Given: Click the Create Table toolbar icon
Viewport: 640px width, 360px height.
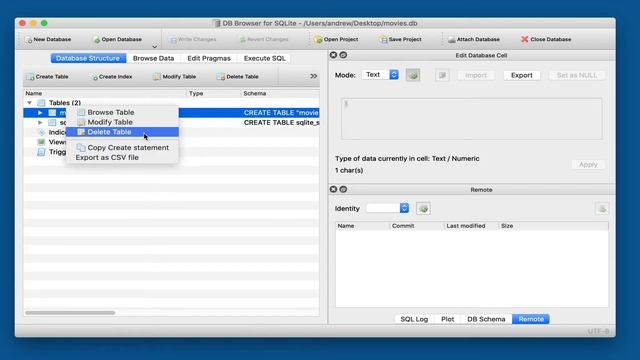Looking at the screenshot, I should [x=30, y=77].
